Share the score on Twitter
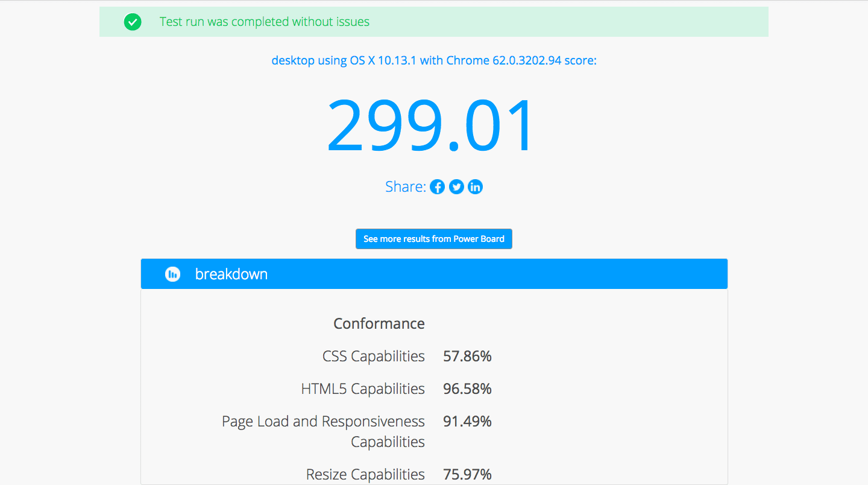Viewport: 868px width, 485px height. coord(456,187)
